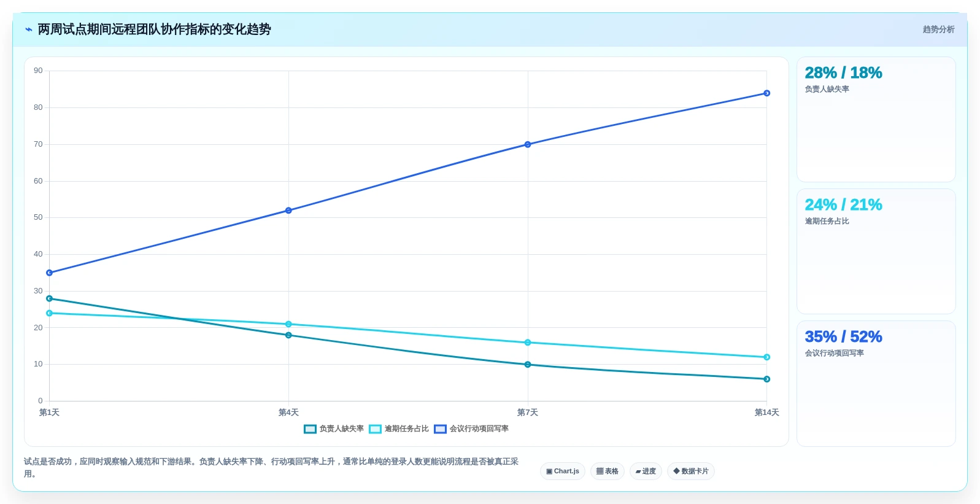Viewport: 980px width, 504px height.
Task: Click the 24% / 21% metric value
Action: click(x=843, y=205)
